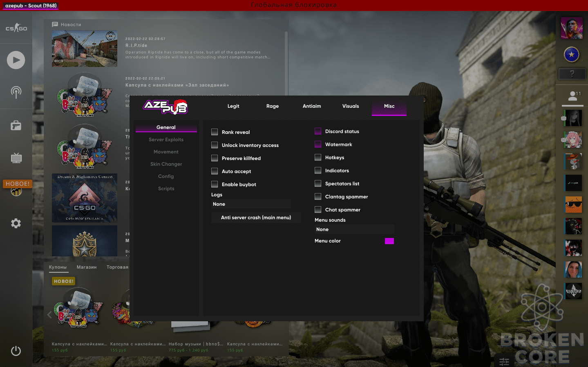Click the news panel scrollbar
The height and width of the screenshot is (367, 588).
[x=286, y=63]
